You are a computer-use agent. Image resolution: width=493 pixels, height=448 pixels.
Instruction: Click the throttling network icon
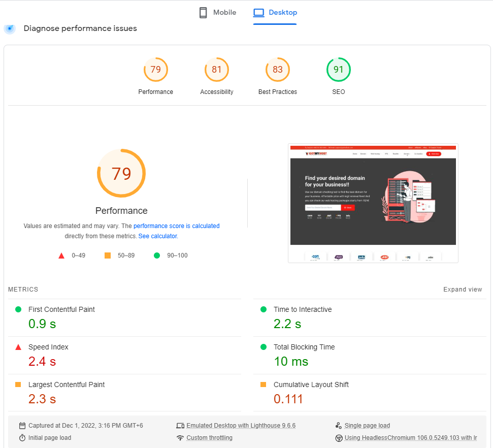[x=180, y=437]
